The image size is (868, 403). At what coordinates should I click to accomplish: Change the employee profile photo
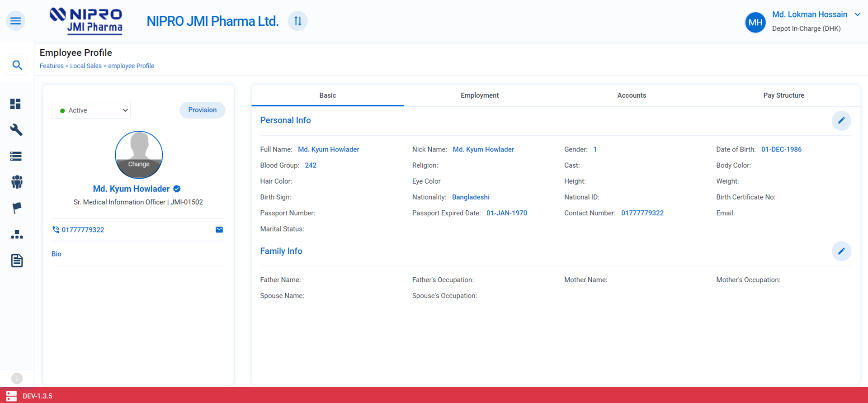point(139,164)
